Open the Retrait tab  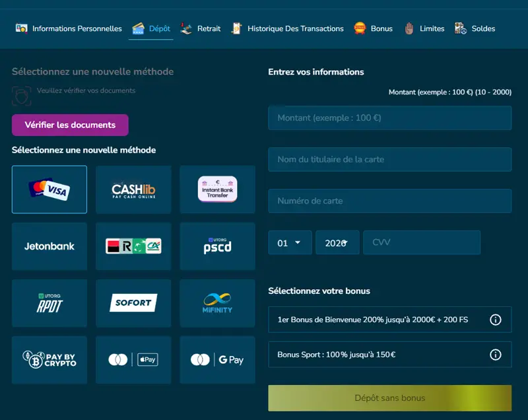click(x=201, y=28)
